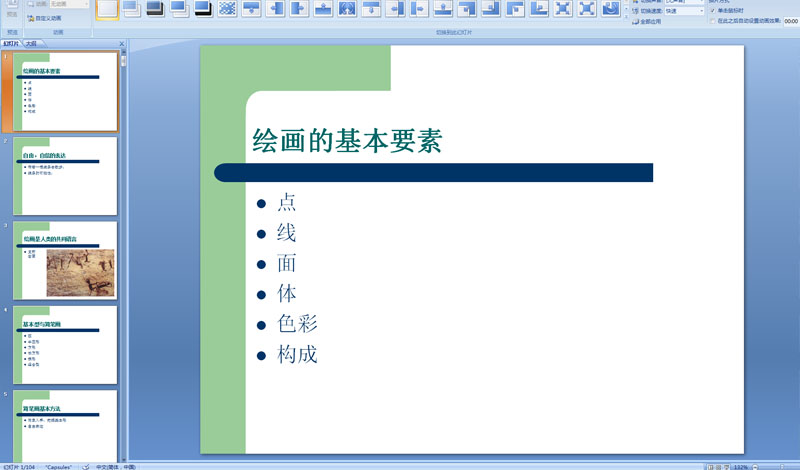Open the Custom Animation pane (自定义动画)
Screen dimensions: 800x470
pos(44,18)
